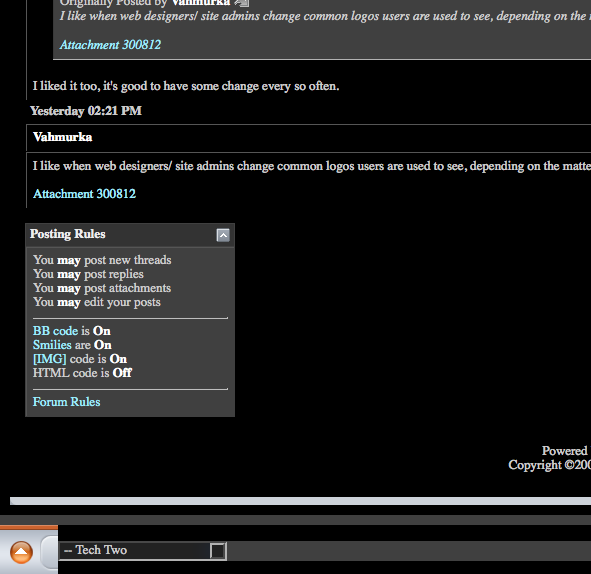Collapse the Posting Rules box

(223, 235)
